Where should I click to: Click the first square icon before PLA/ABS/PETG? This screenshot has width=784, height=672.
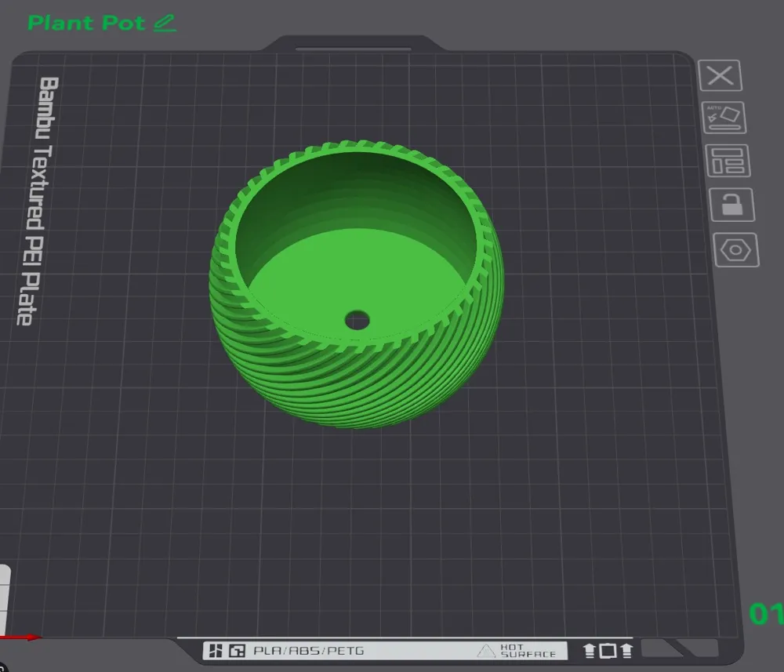[216, 651]
